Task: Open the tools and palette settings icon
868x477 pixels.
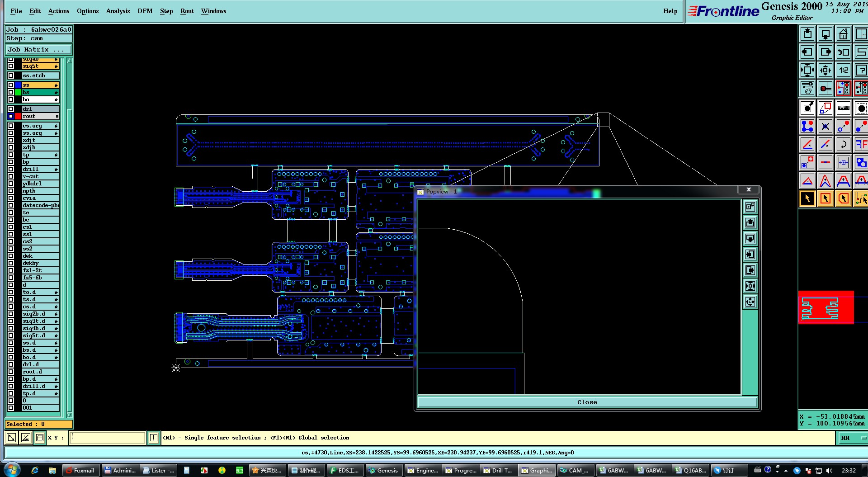Action: 807,88
